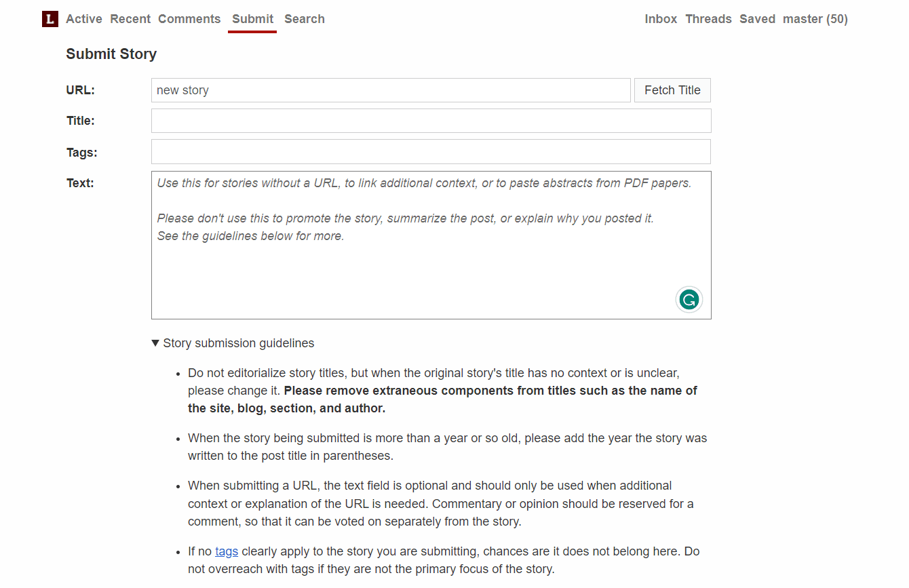Click the 'Text:' field label

(x=80, y=183)
